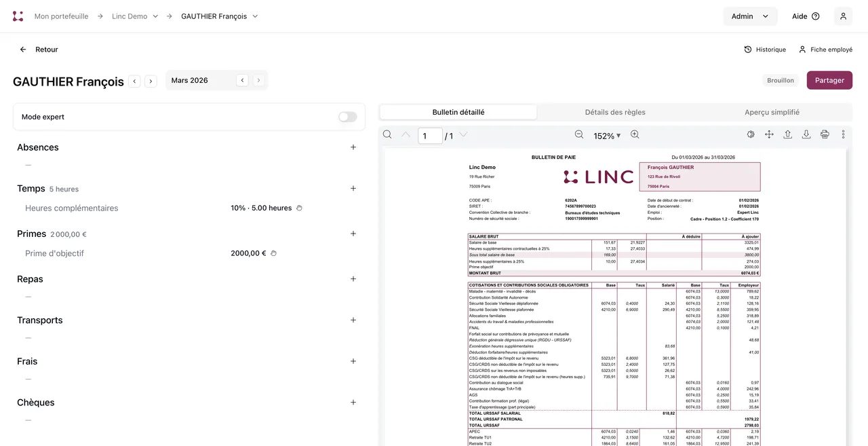
Task: Toggle the Mode expert switch
Action: 347,117
